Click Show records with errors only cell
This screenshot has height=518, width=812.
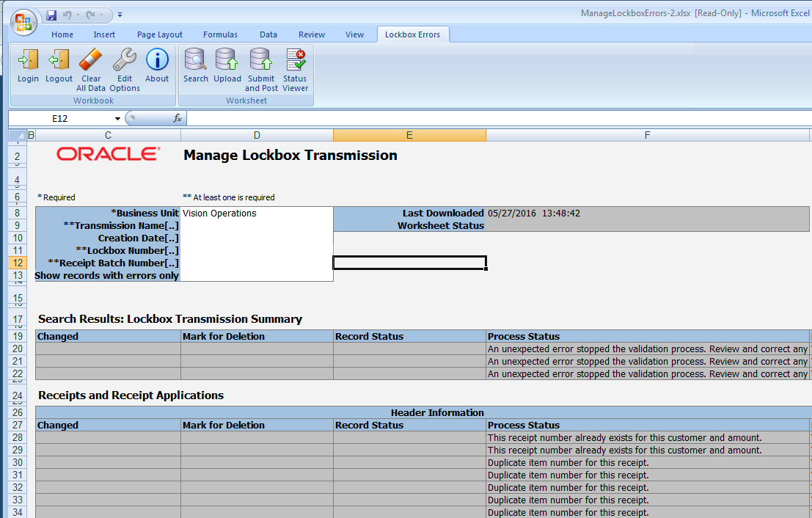tap(257, 276)
